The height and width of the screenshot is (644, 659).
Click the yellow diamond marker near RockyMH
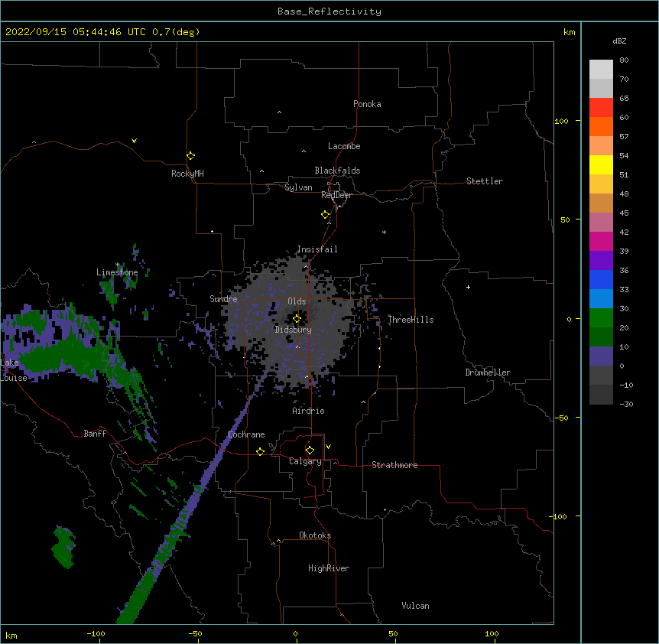pos(190,155)
